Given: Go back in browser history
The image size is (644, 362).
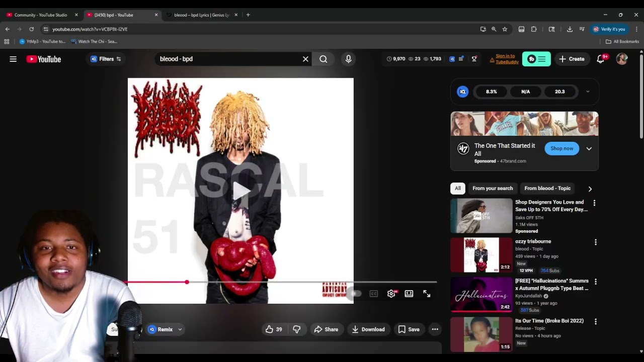Looking at the screenshot, I should 8,29.
